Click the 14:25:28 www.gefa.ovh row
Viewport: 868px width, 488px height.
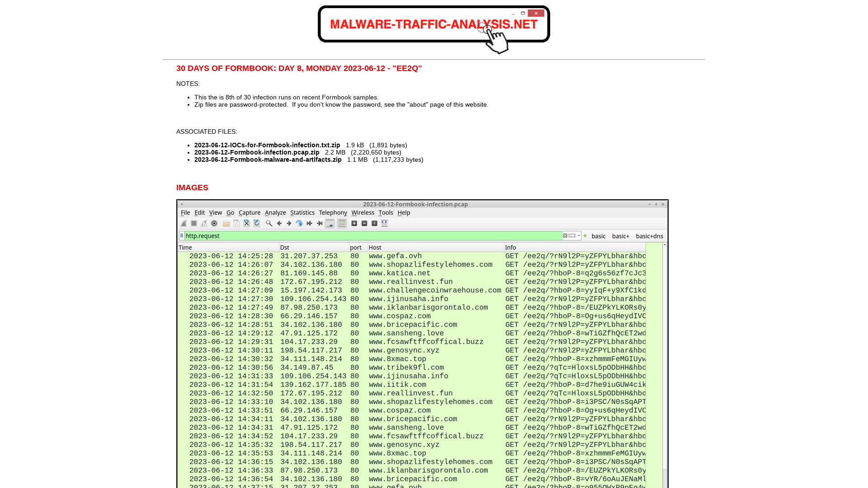pyautogui.click(x=412, y=256)
